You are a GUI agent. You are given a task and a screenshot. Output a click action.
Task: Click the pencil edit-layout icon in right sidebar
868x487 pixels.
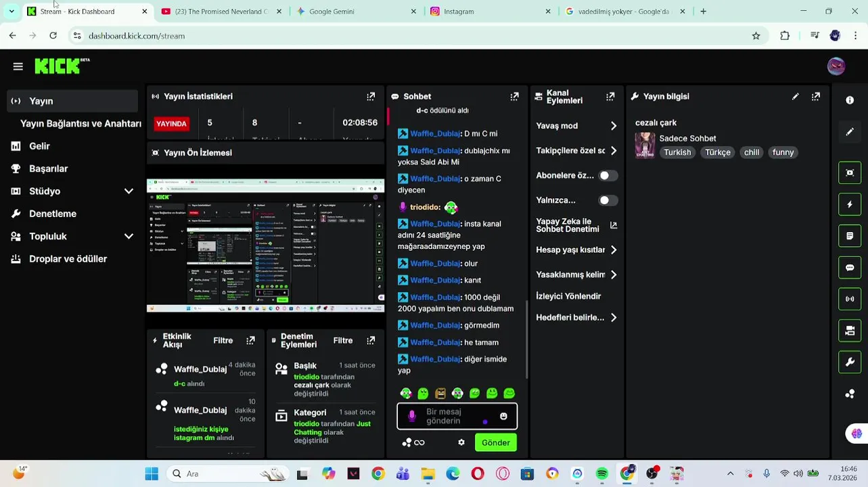pos(850,132)
